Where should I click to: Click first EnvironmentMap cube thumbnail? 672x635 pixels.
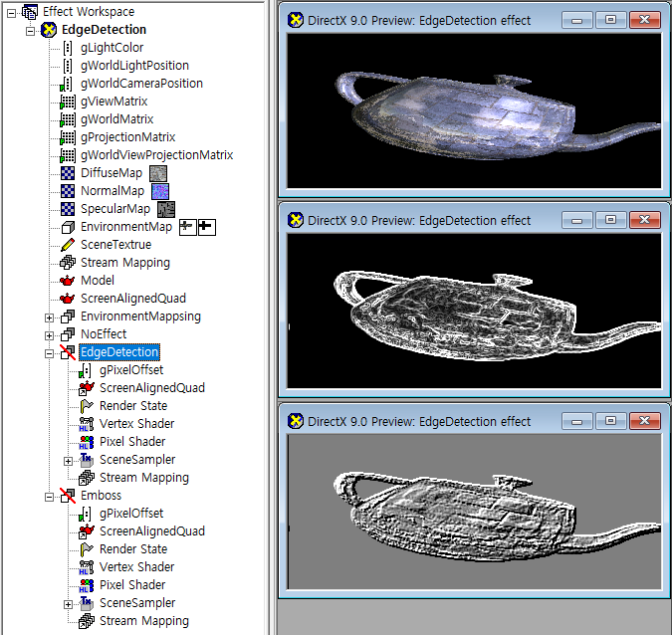188,227
